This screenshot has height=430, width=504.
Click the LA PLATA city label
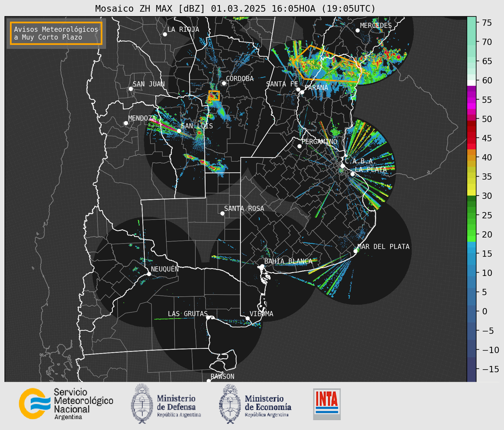point(371,169)
